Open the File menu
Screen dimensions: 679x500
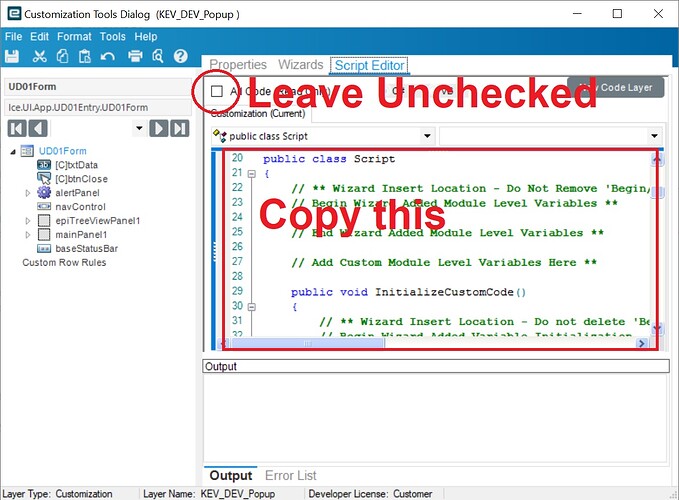tap(13, 37)
